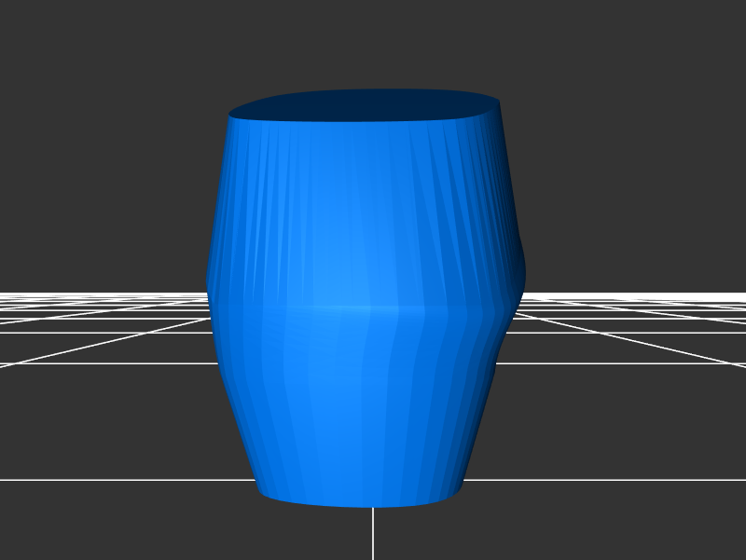Click the bright horizontal seam across the model's middle
Screen dimensions: 746x560
(364, 307)
